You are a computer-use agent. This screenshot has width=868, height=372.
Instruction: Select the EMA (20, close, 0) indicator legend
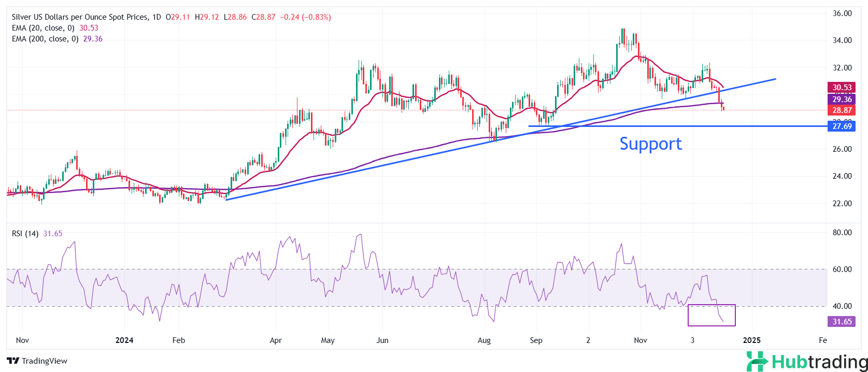[x=43, y=28]
